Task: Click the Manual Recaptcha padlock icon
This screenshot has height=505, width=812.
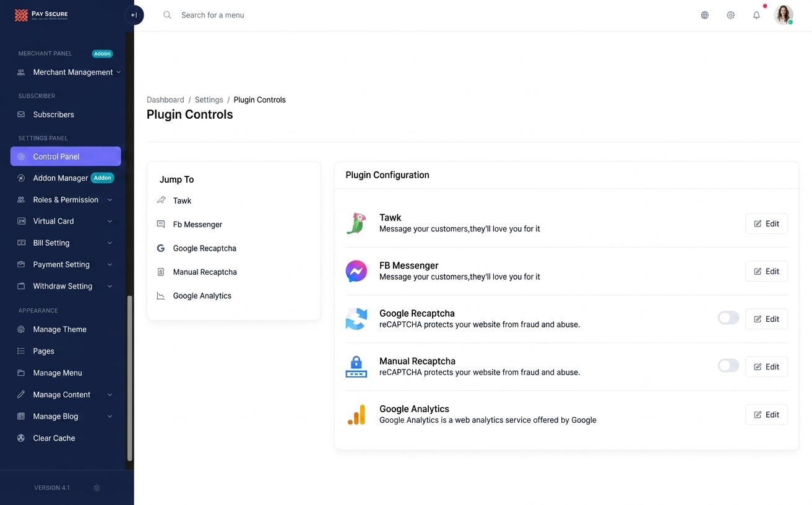Action: 356,366
